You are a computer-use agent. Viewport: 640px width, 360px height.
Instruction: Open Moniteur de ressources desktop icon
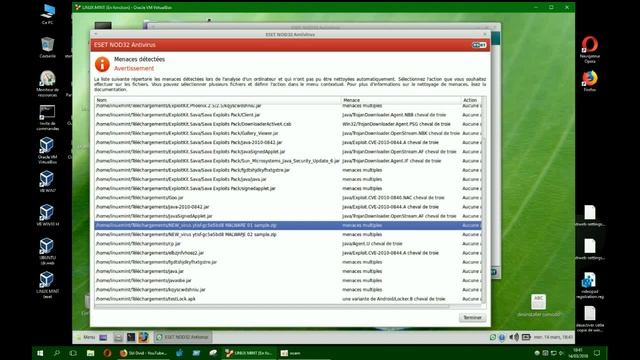[47, 84]
